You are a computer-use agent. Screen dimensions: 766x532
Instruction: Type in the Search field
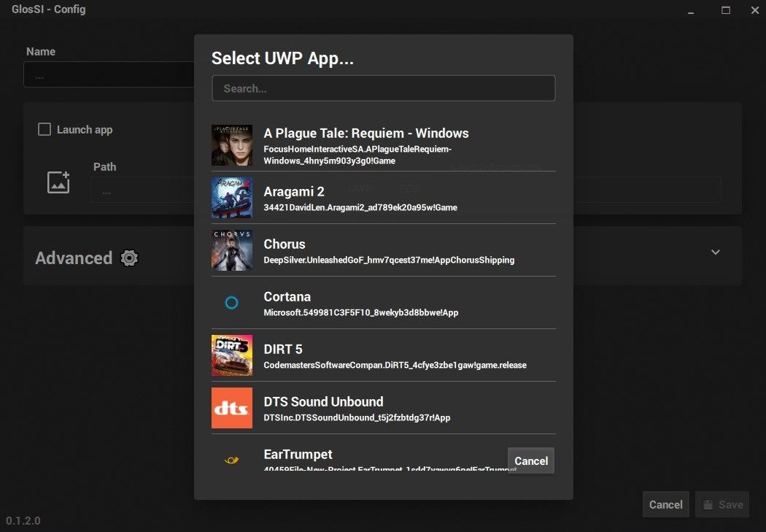[x=383, y=88]
